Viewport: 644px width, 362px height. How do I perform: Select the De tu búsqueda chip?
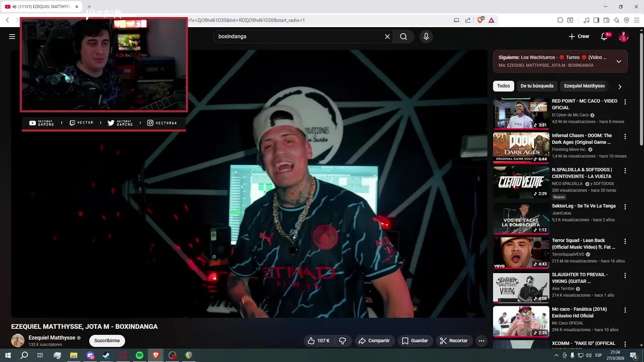[537, 86]
